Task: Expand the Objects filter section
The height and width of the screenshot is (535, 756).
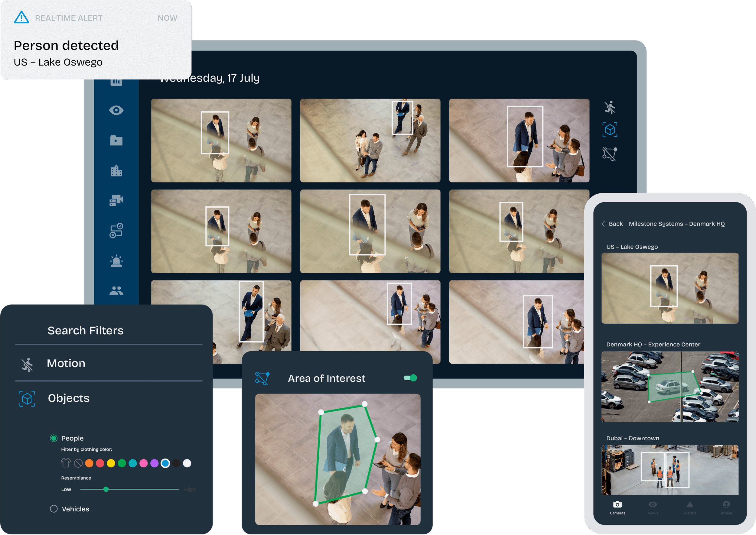Action: (68, 398)
